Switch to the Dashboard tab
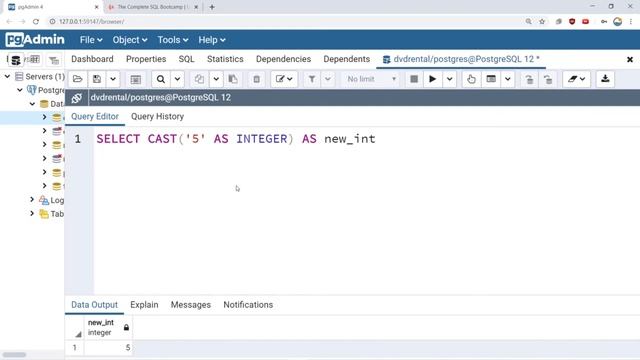640x360 pixels. click(92, 59)
